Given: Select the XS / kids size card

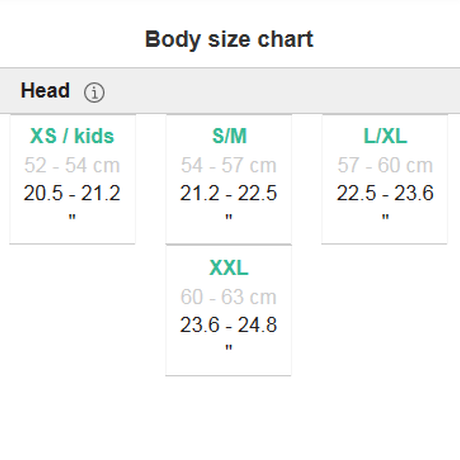Looking at the screenshot, I should 72,179.
